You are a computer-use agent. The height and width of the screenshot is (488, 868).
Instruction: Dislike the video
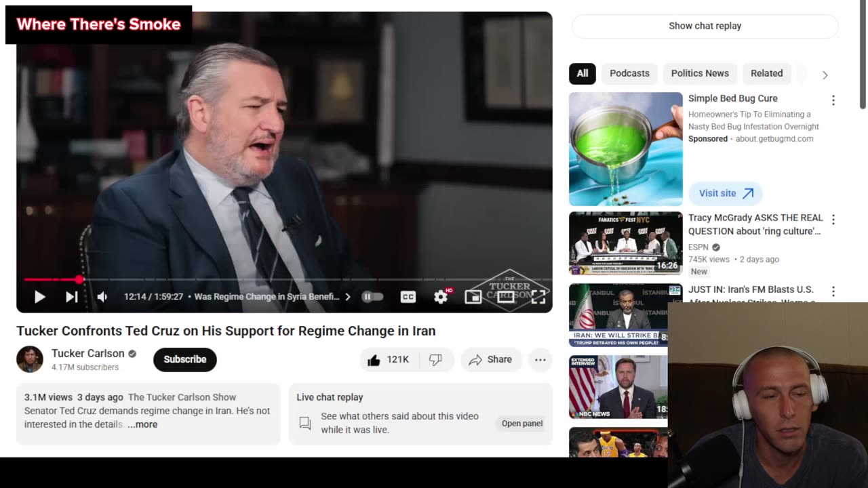coord(435,360)
